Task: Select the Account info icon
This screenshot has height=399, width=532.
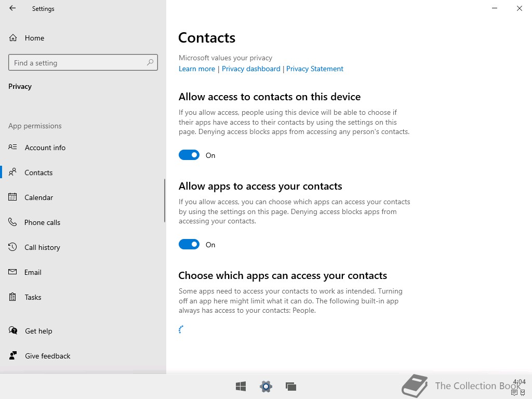Action: [x=12, y=147]
